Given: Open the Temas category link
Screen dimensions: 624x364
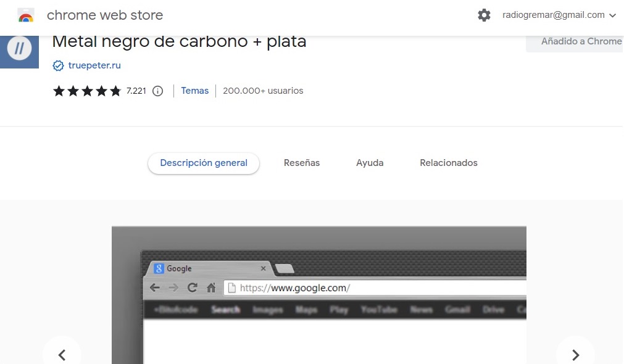Looking at the screenshot, I should tap(194, 91).
